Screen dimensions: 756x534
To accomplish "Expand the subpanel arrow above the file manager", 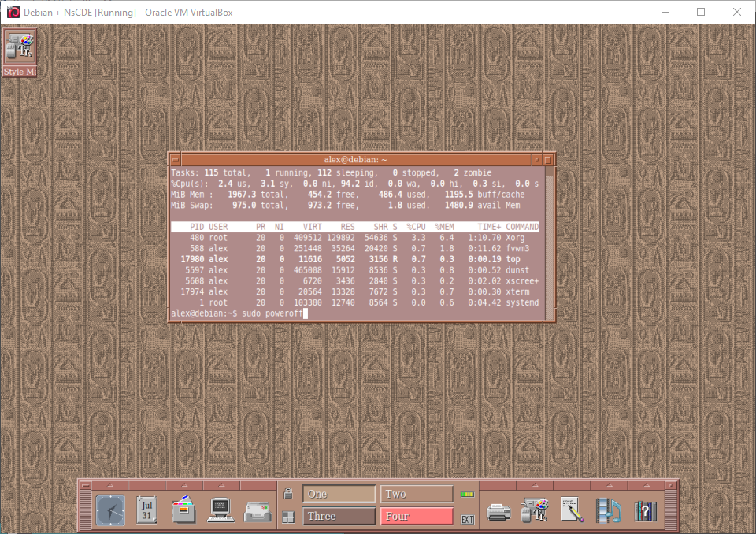I will point(184,486).
